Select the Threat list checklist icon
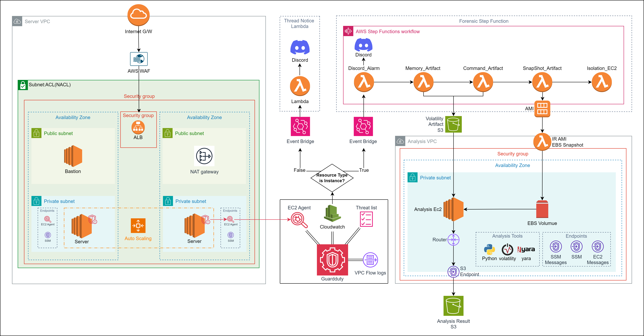The image size is (644, 336). click(366, 219)
